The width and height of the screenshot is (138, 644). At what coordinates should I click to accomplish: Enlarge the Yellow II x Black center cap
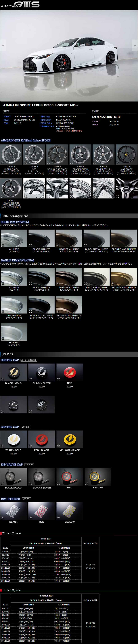click(x=70, y=439)
